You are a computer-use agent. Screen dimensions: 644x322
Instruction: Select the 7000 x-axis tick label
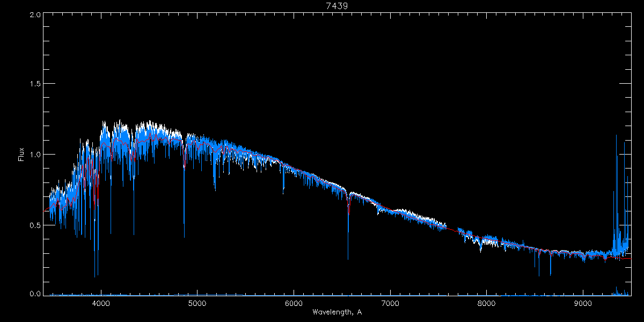click(x=390, y=303)
